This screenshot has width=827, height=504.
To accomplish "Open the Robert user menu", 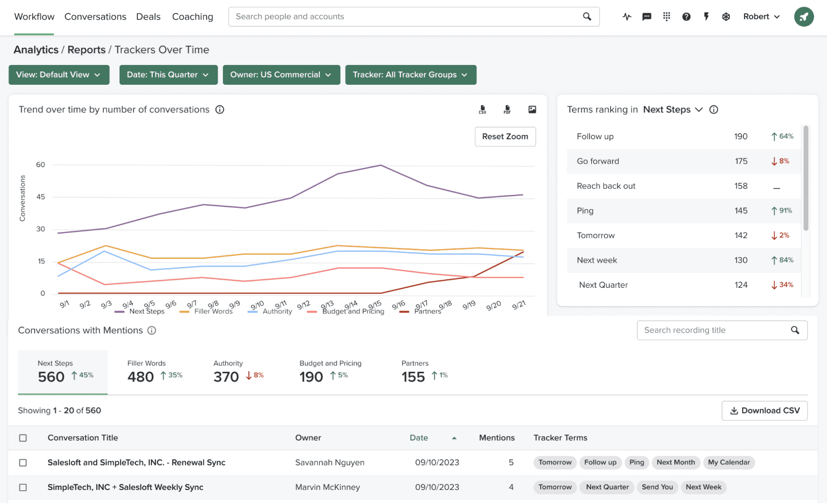I will click(x=761, y=17).
